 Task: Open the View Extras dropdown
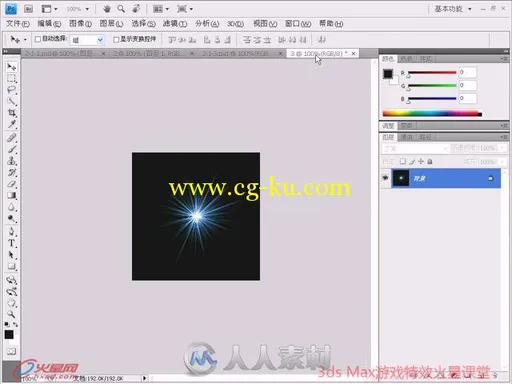[49, 9]
